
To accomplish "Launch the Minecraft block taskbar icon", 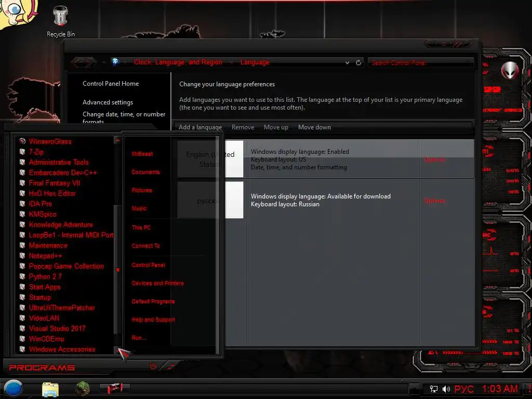I will [x=83, y=389].
